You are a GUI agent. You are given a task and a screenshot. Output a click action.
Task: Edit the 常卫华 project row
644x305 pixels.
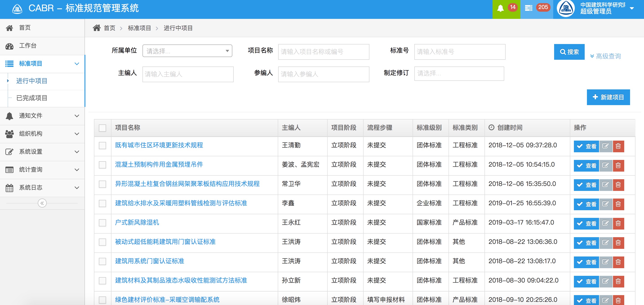[x=606, y=185]
